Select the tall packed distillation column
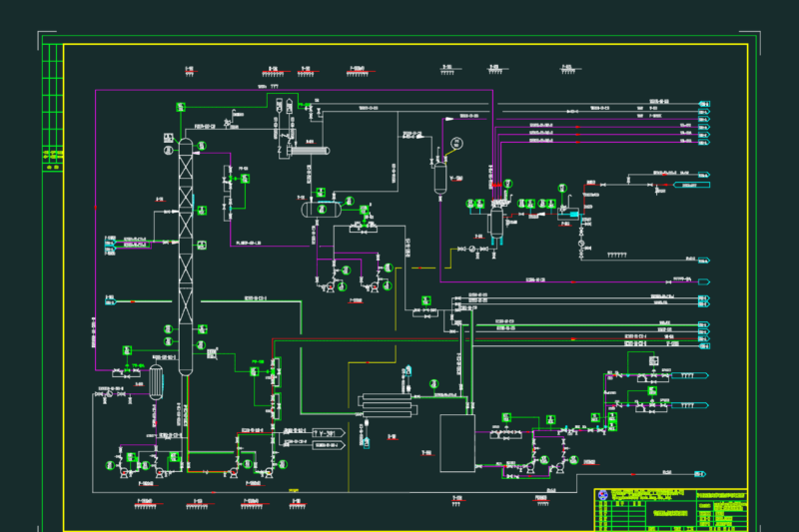 186,257
